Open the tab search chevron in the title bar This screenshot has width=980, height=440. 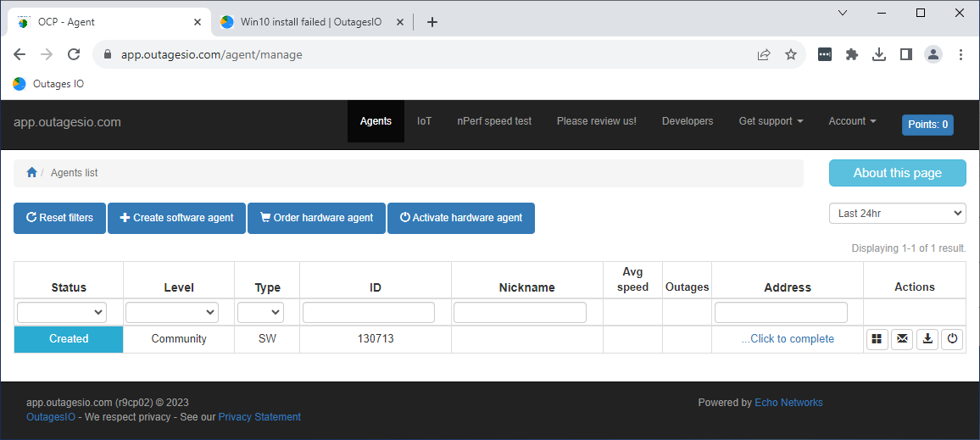pyautogui.click(x=843, y=13)
